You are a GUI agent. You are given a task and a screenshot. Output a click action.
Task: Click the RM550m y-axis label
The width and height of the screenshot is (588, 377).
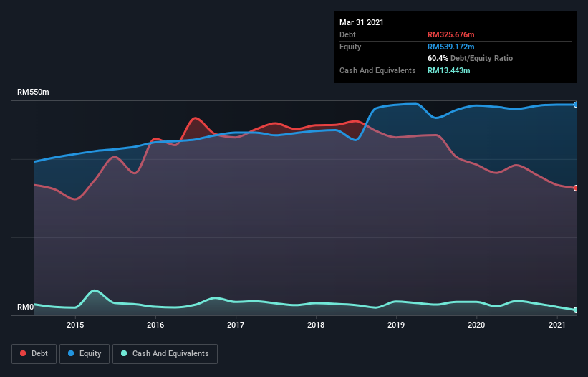tap(33, 92)
